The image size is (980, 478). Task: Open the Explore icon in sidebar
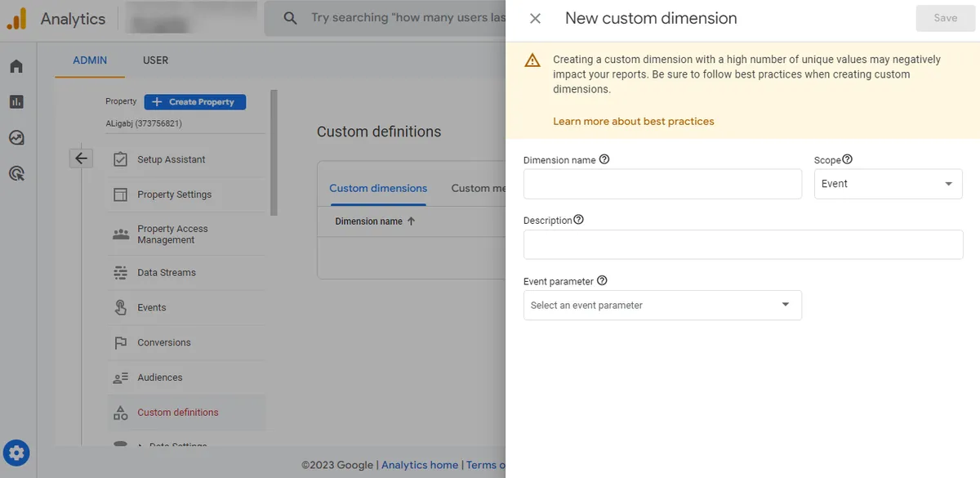tap(16, 137)
